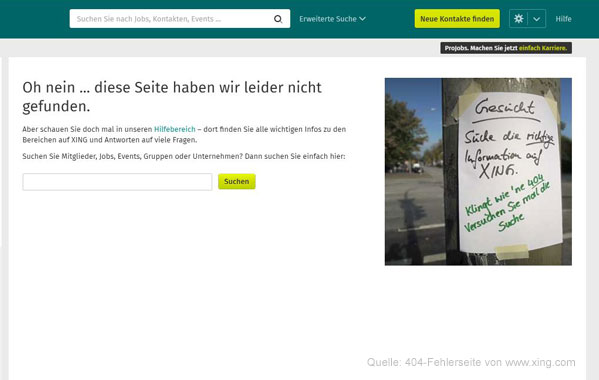Click text 'Suchen Sie Mitglieder, Jobs, Events'
The width and height of the screenshot is (599, 380).
pos(183,156)
